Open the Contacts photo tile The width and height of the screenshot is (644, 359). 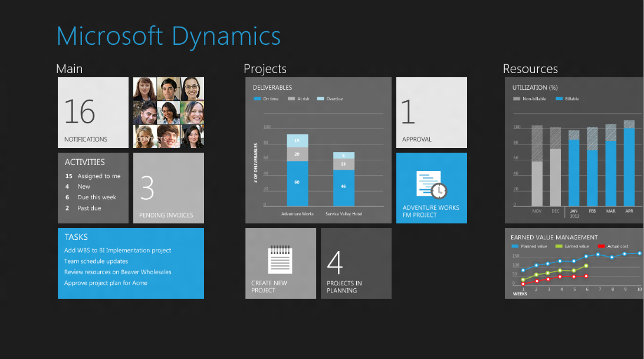pos(169,113)
